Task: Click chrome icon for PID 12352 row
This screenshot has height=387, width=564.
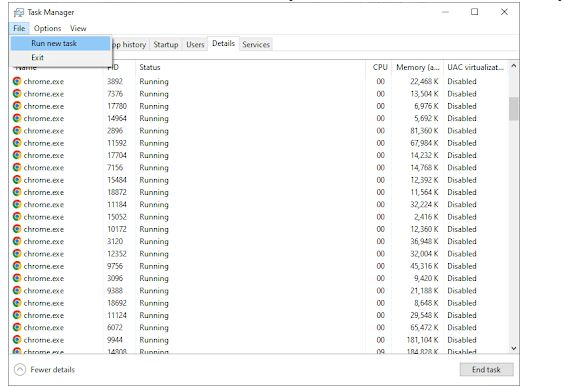Action: point(17,254)
